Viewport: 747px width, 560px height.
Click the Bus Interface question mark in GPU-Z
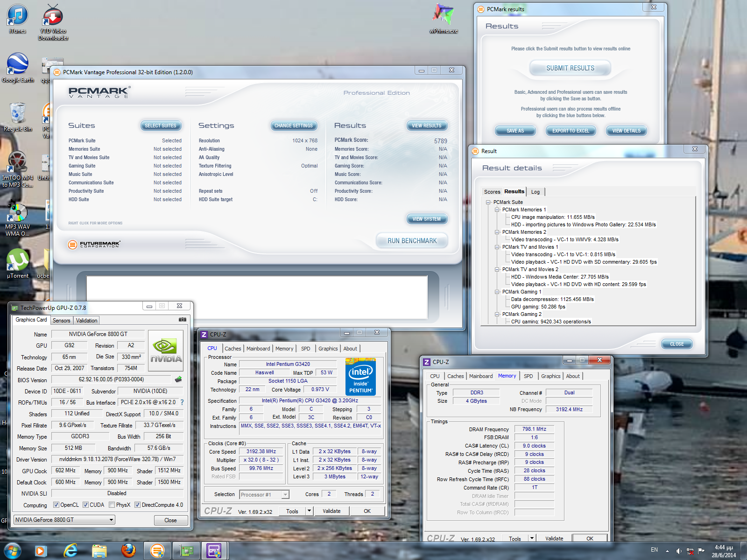pyautogui.click(x=182, y=402)
